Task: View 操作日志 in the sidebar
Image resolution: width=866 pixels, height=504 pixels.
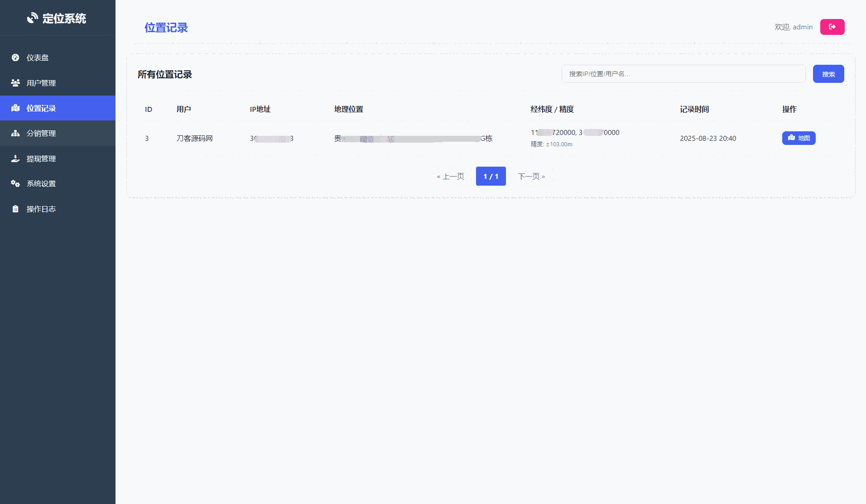Action: point(58,209)
